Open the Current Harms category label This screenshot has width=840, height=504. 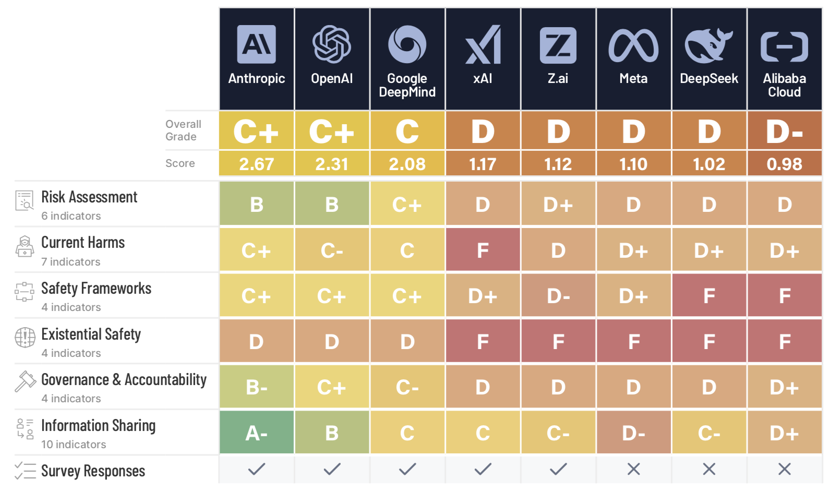coord(83,243)
